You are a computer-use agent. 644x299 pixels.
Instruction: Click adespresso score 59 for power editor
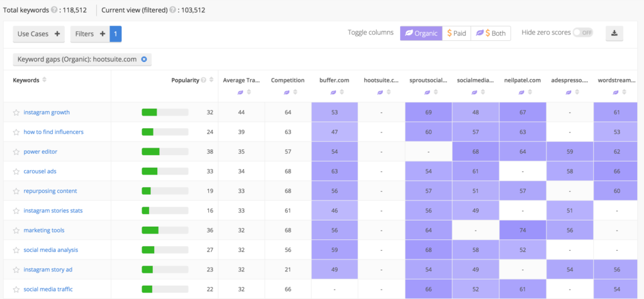570,152
